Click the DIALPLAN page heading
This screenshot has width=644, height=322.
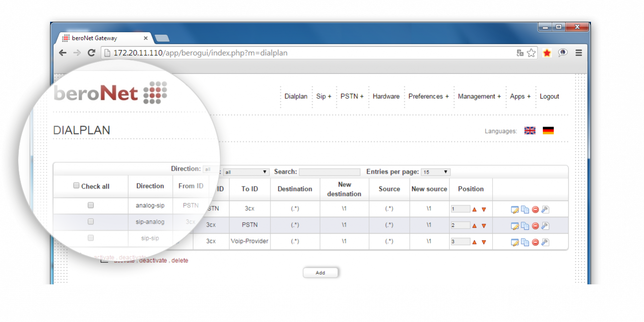click(x=82, y=130)
